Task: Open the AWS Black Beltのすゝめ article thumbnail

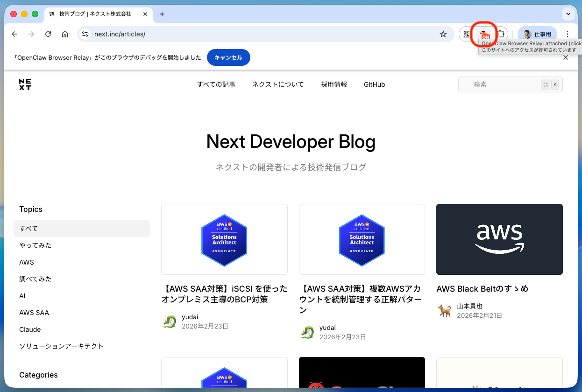Action: (499, 239)
